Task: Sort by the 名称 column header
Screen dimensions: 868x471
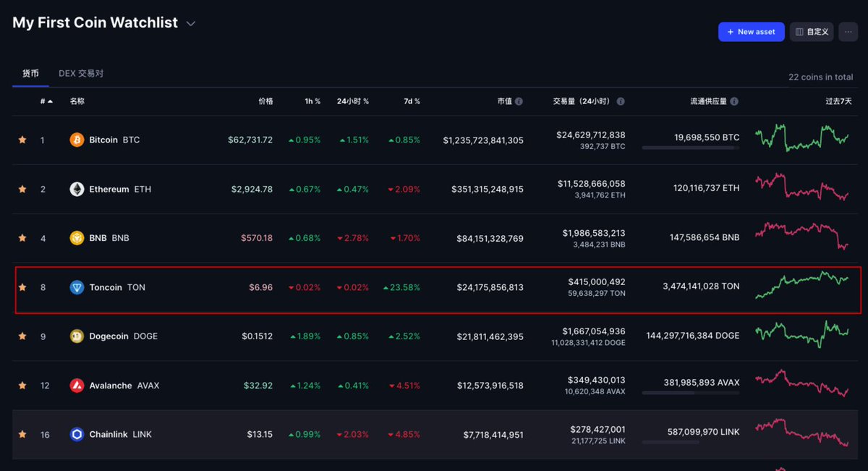Action: [x=77, y=101]
